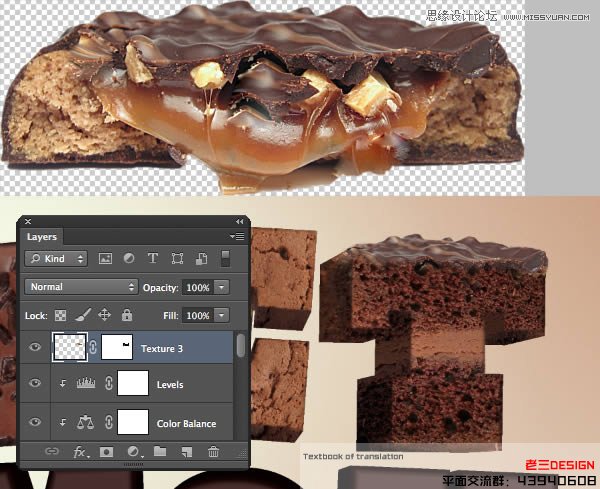
Task: Add a layer mask
Action: tap(106, 452)
